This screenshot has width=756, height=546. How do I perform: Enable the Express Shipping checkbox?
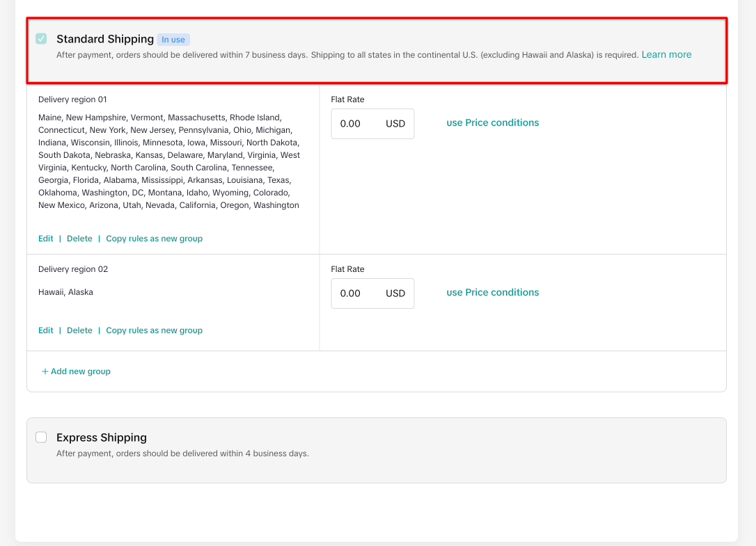click(41, 437)
